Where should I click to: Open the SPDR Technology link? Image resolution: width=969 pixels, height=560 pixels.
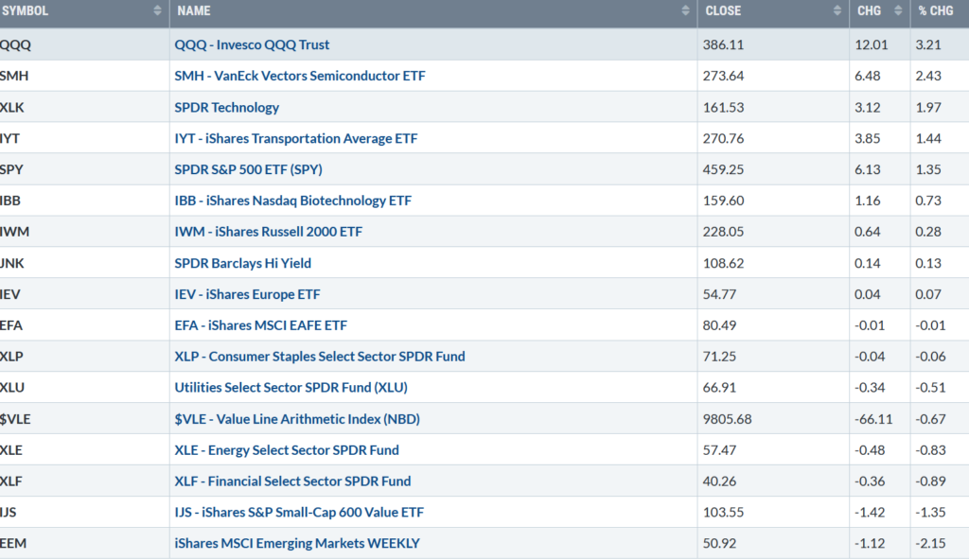tap(227, 107)
